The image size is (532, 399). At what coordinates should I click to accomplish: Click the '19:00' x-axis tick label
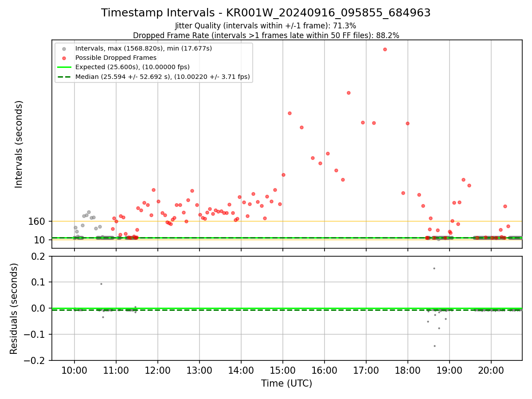click(449, 371)
